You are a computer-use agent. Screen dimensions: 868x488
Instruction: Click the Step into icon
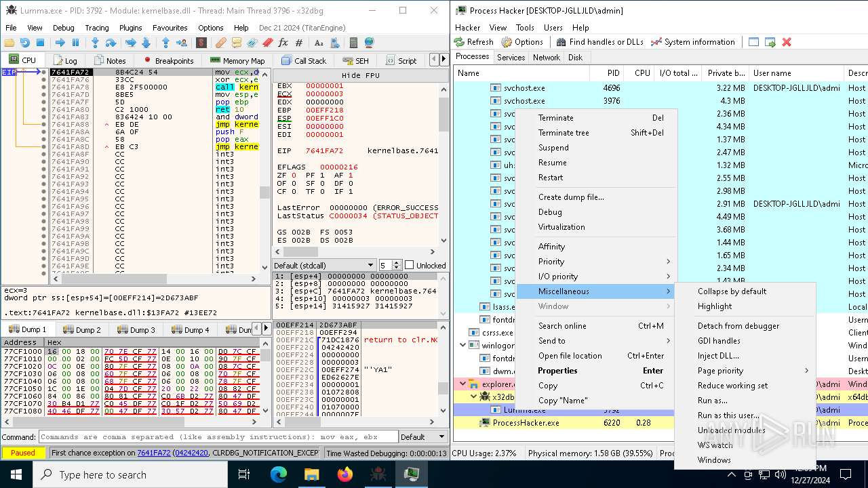click(x=95, y=43)
